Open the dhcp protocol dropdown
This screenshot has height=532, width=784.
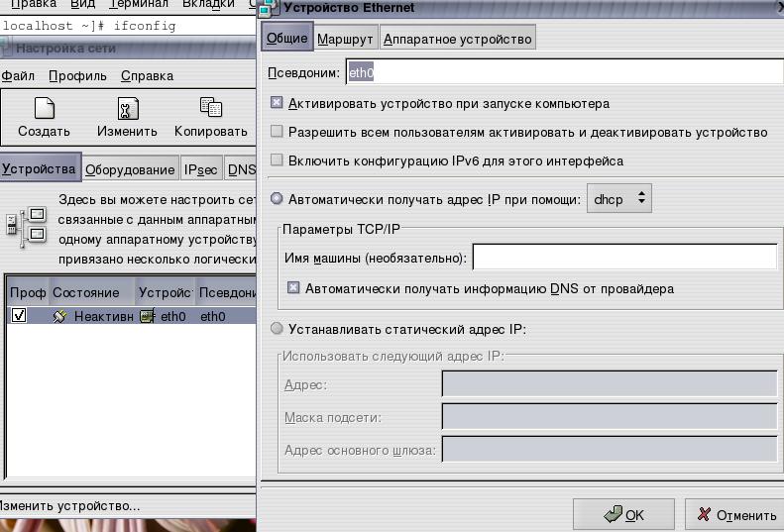click(x=618, y=199)
